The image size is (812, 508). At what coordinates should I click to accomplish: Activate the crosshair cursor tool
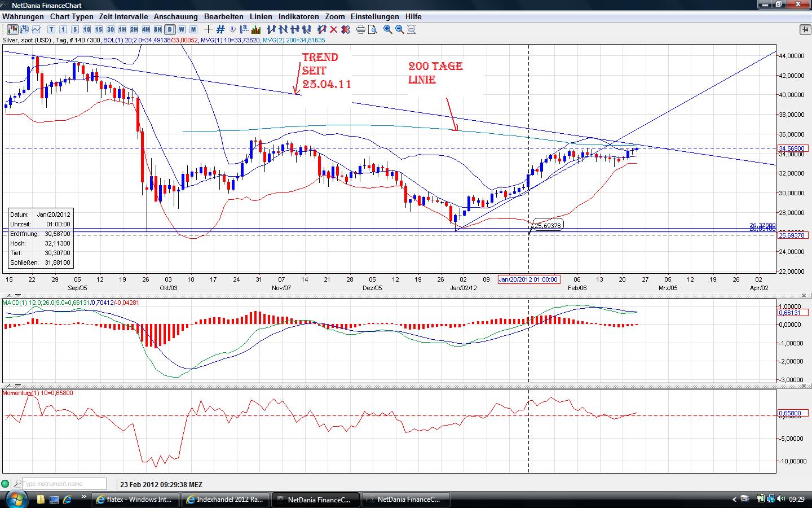[x=209, y=29]
